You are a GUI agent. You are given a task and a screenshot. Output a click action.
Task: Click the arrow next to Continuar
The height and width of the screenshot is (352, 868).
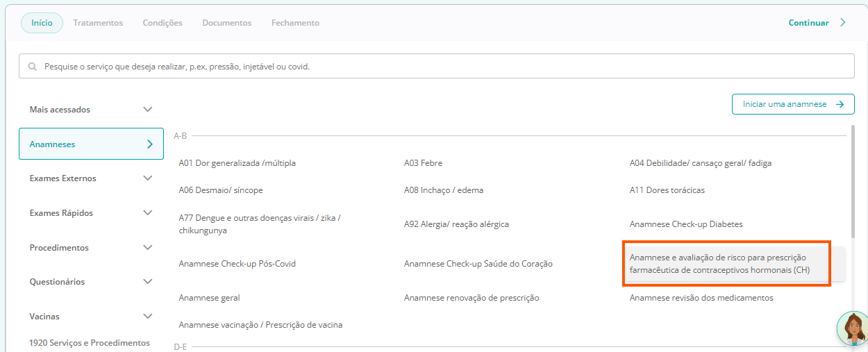843,22
